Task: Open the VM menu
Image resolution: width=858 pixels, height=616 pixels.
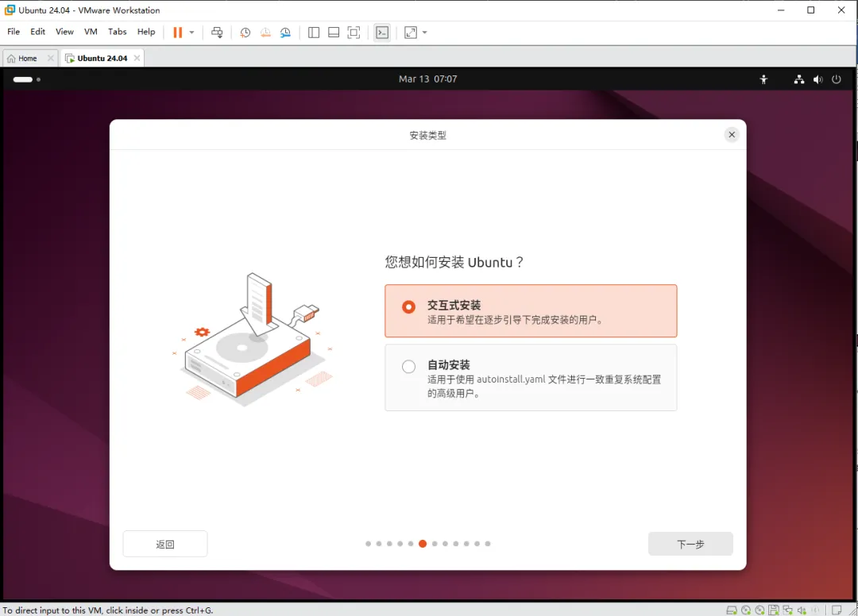Action: tap(91, 32)
